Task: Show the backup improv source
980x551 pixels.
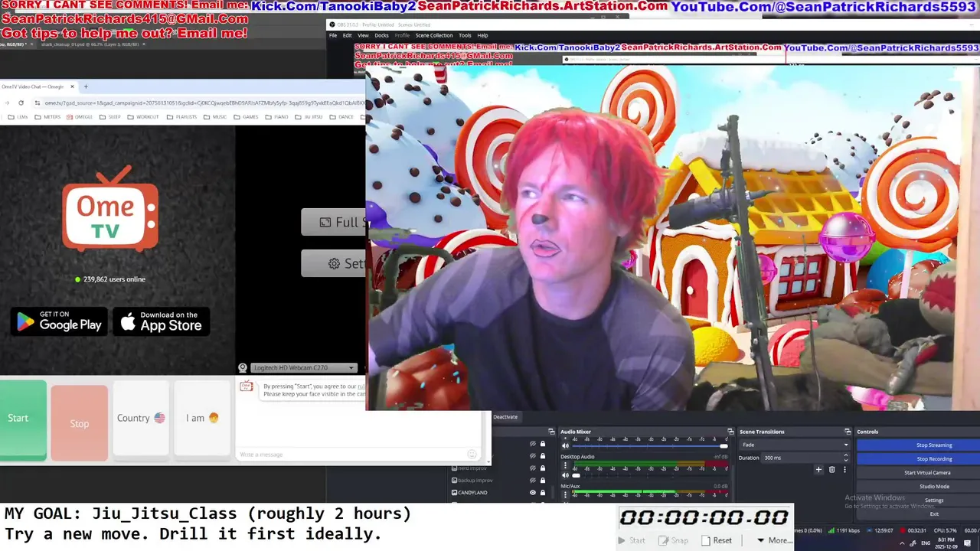Action: click(x=533, y=481)
